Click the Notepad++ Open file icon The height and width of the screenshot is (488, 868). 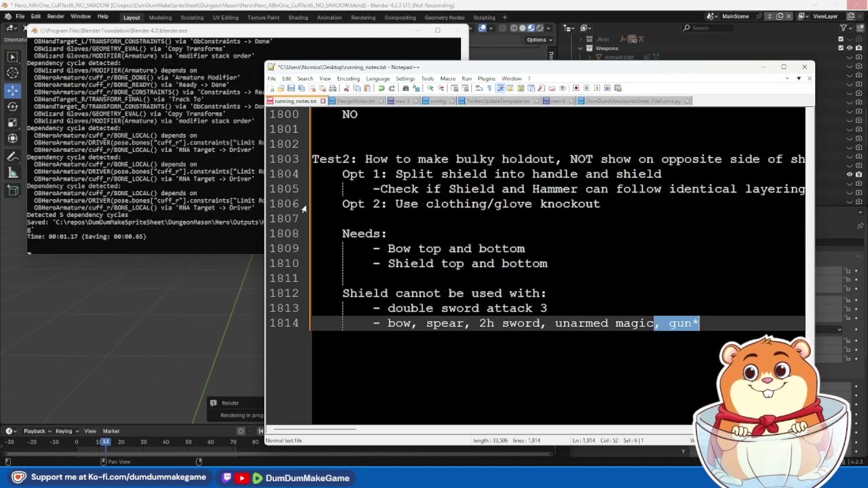pyautogui.click(x=281, y=88)
